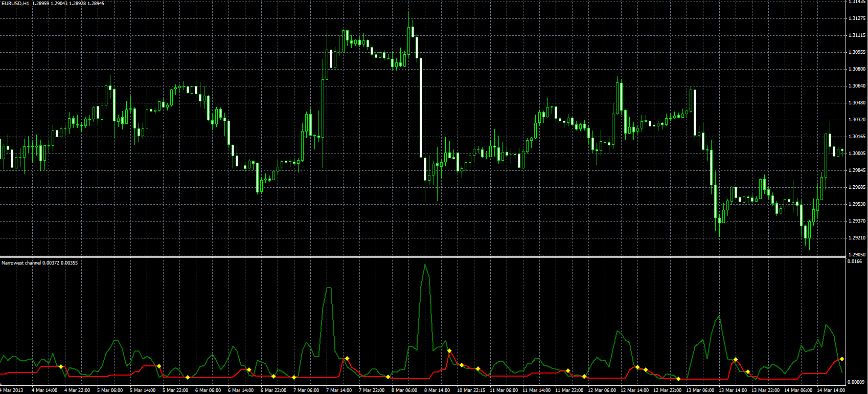Select the 1.30480 price axis label
Viewport: 868px width, 394px height.
(857, 103)
